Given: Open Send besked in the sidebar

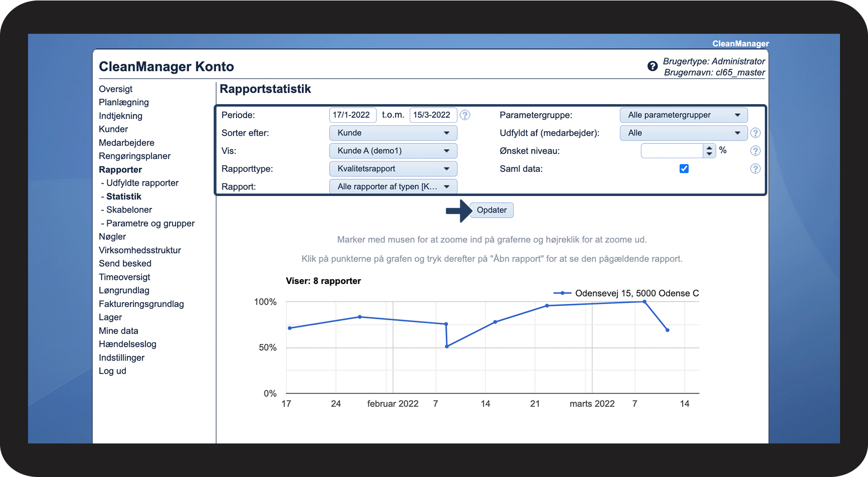Looking at the screenshot, I should coord(125,264).
